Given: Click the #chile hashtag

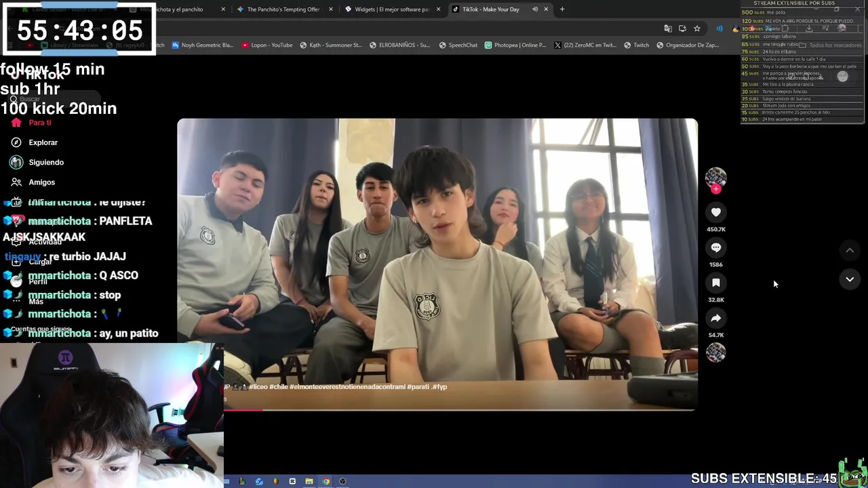Looking at the screenshot, I should click(x=279, y=387).
